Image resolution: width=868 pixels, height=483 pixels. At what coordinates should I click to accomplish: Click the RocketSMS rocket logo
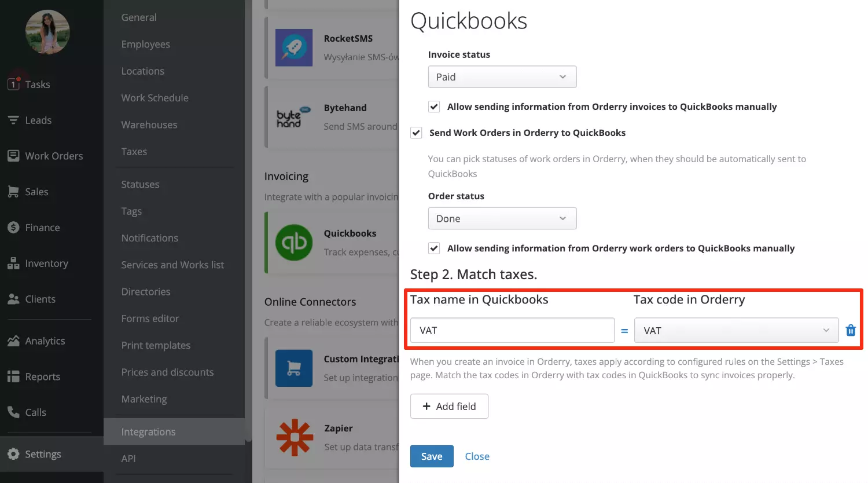click(294, 47)
